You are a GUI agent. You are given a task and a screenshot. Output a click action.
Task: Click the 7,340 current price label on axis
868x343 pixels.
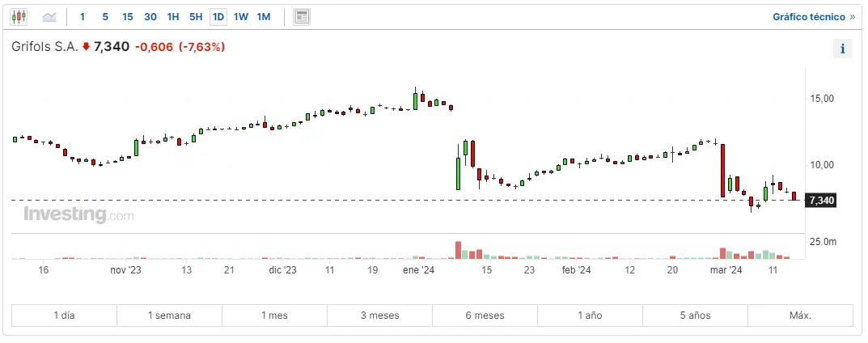[x=821, y=201]
